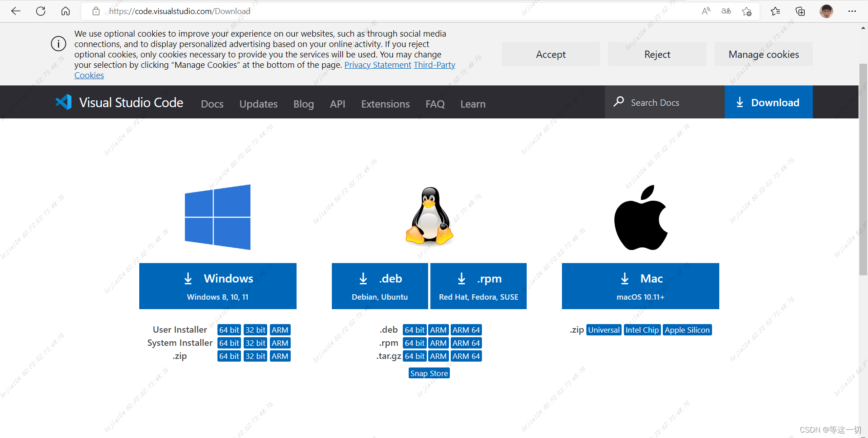The height and width of the screenshot is (438, 868).
Task: Open the Blog menu item
Action: [303, 104]
